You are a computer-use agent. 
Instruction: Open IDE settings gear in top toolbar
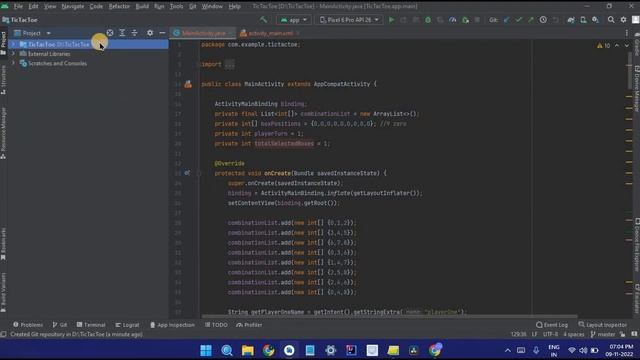click(x=623, y=20)
